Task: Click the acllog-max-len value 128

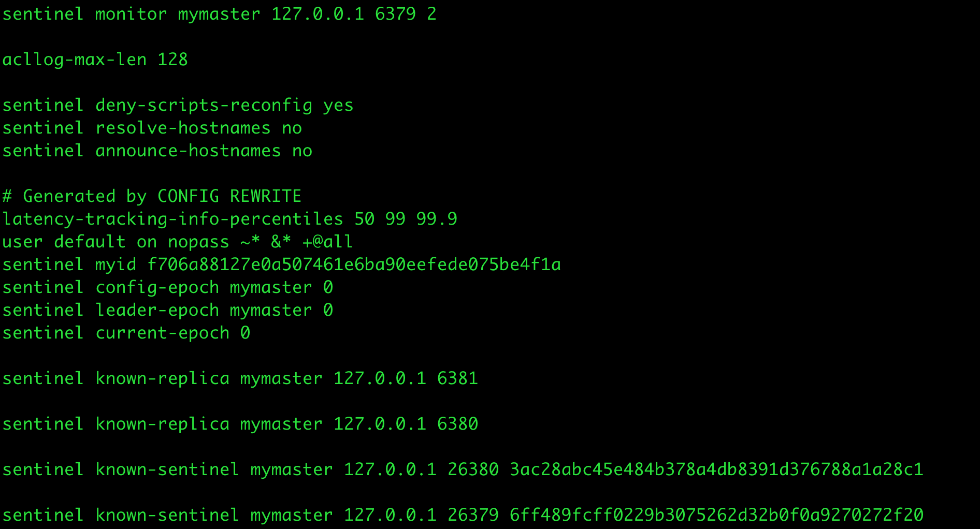Action: [172, 60]
